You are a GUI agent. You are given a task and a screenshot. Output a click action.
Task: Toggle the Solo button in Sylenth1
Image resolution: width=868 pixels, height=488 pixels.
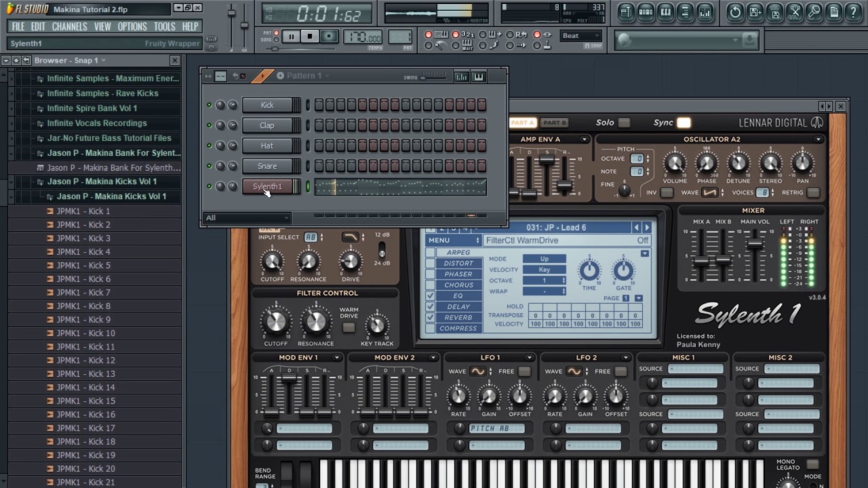pyautogui.click(x=624, y=123)
